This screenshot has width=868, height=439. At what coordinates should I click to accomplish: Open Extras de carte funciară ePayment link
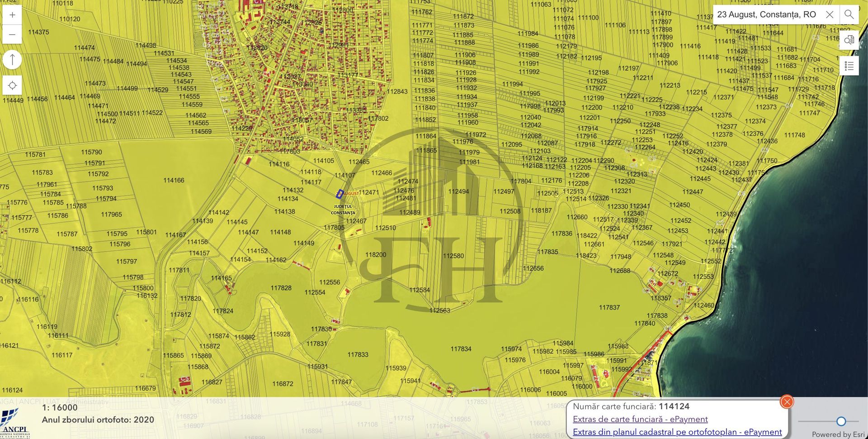[640, 419]
